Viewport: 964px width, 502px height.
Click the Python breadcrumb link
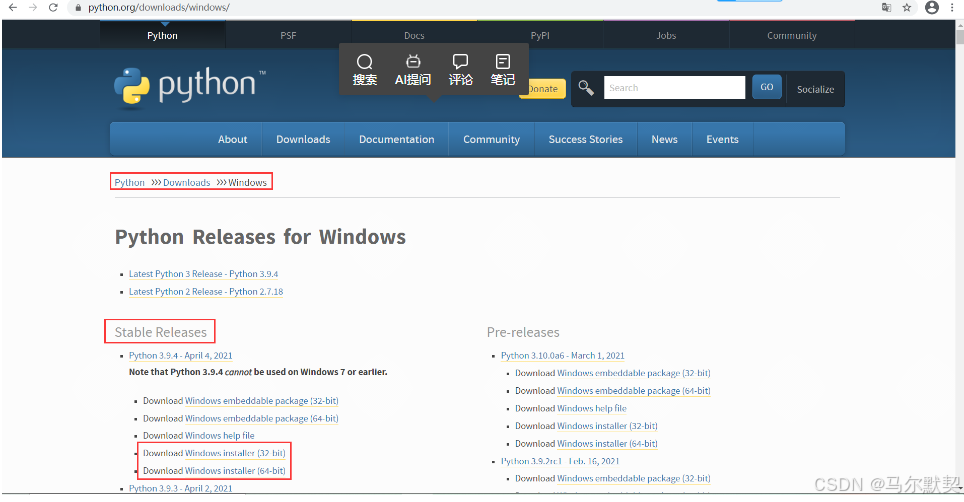[129, 182]
